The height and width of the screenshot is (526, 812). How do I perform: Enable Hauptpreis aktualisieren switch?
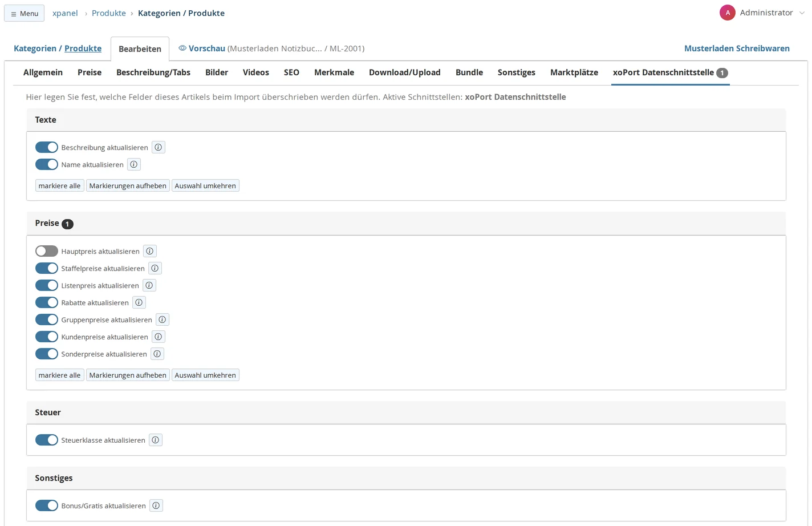[x=47, y=251]
